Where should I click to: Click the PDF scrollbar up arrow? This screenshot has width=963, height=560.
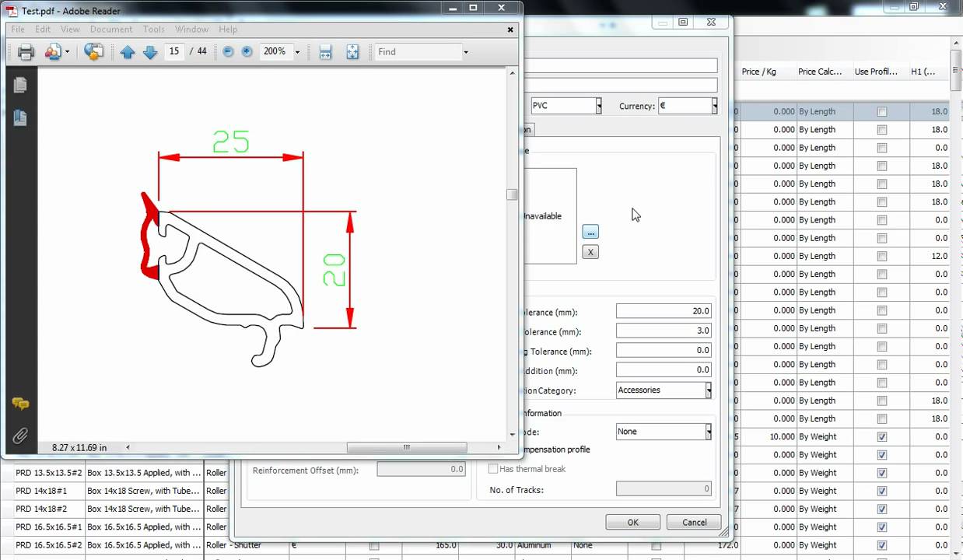point(512,72)
